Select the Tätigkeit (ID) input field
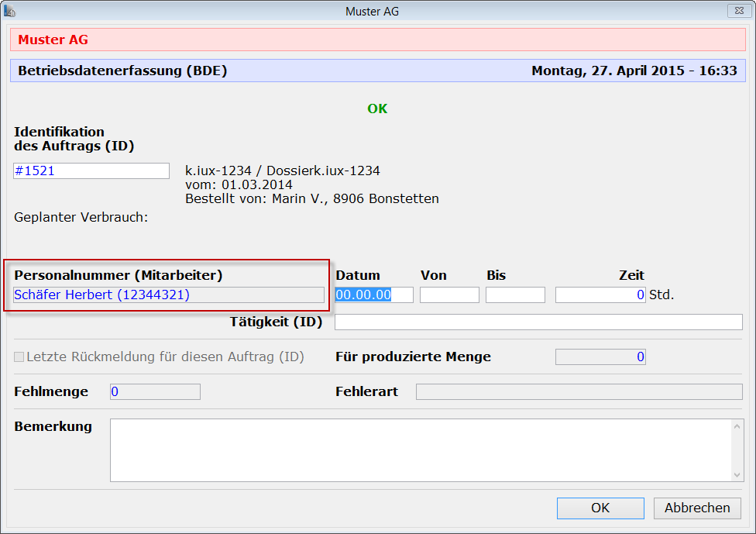Screen dimensions: 756x534 tap(538, 322)
